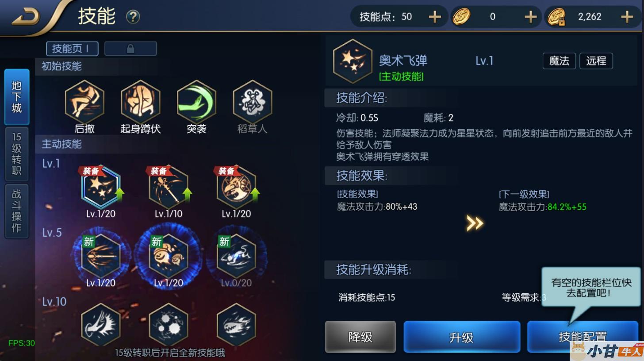Add locked coins via plus beside 2,262

627,17
